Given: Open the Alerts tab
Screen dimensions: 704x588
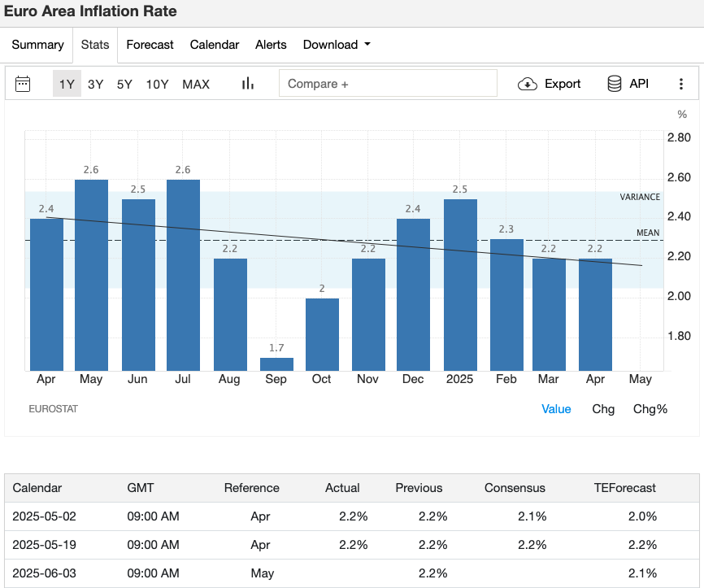Looking at the screenshot, I should [271, 45].
